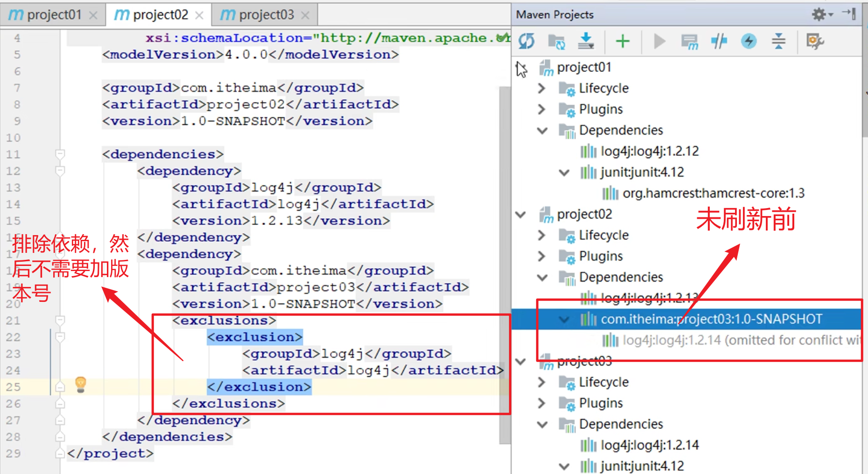Select Plugins folder under project02

click(601, 256)
